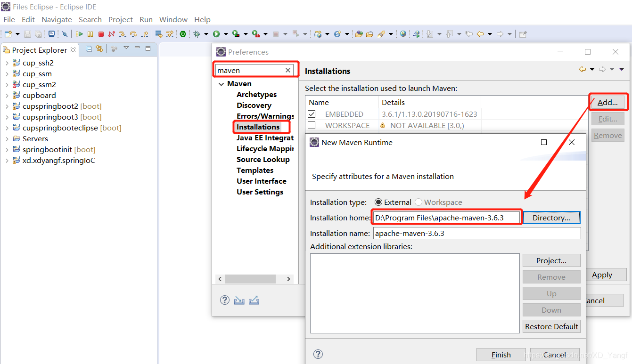
Task: Select the External installation type
Action: click(x=378, y=202)
